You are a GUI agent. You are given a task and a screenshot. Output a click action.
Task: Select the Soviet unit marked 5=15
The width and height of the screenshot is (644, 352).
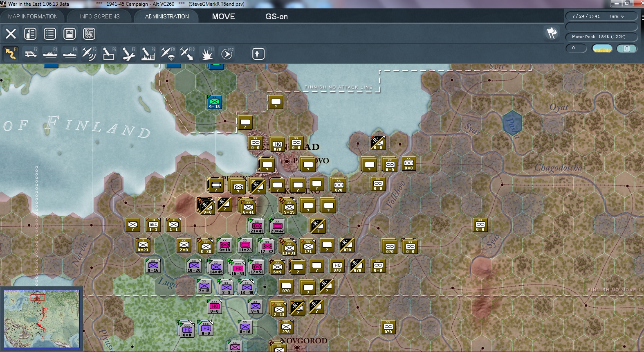coord(289,208)
